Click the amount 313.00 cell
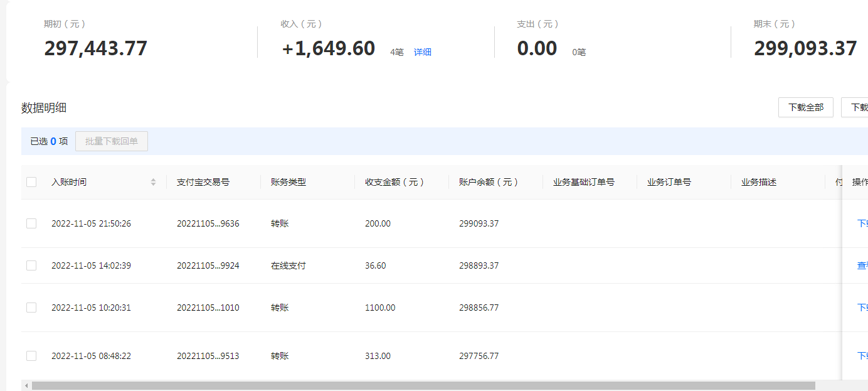This screenshot has height=391, width=868. click(378, 356)
